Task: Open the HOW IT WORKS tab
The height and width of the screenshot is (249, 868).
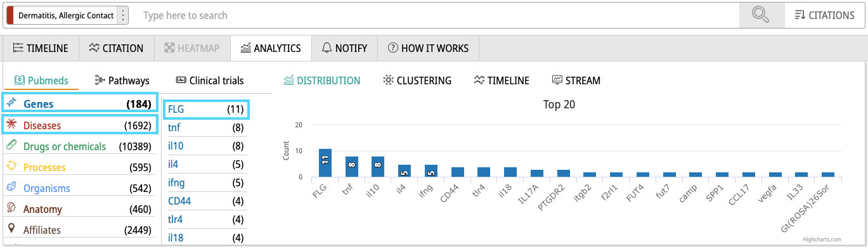Action: tap(428, 48)
